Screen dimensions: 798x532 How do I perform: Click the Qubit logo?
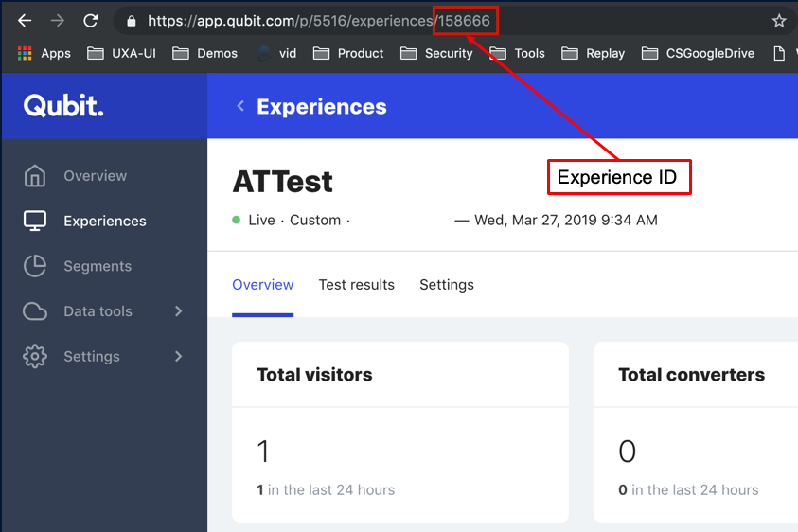[x=63, y=106]
